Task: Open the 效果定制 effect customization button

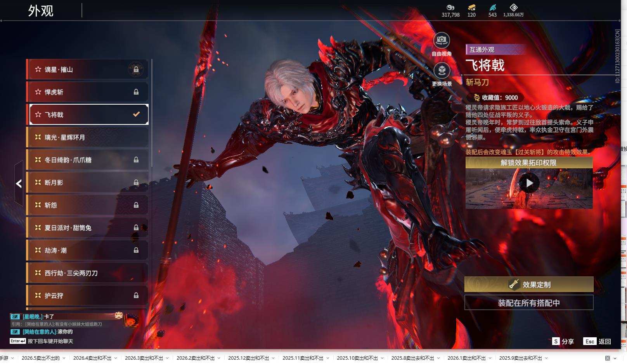Action: (x=529, y=285)
